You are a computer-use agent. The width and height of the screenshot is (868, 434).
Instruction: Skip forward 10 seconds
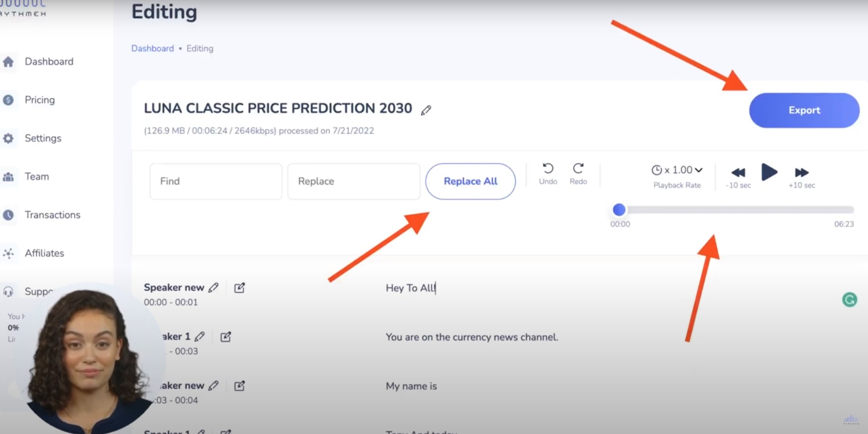pos(802,177)
